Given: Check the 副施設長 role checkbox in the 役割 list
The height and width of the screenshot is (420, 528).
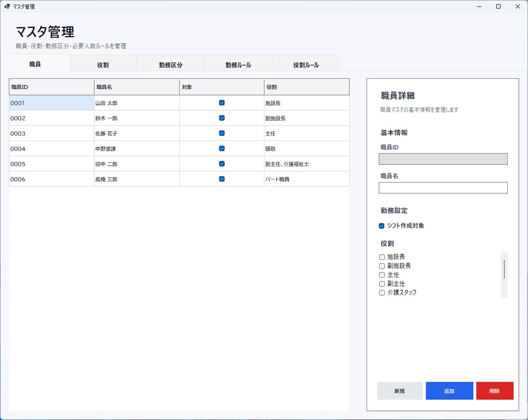Looking at the screenshot, I should click(382, 266).
